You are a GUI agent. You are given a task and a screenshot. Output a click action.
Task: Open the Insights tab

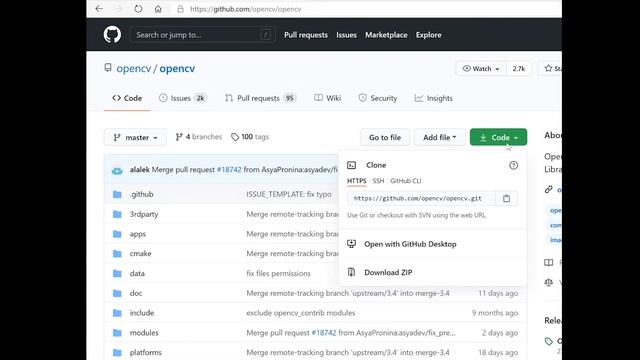point(433,98)
